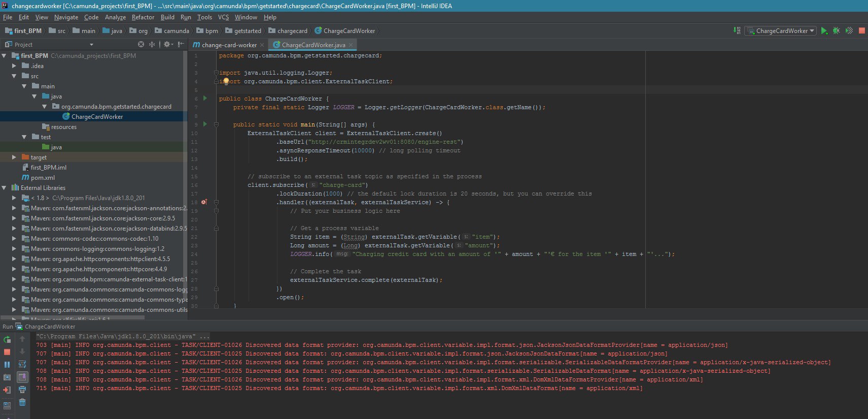Collapse all nodes in the Project panel
This screenshot has width=868, height=419.
tap(152, 45)
